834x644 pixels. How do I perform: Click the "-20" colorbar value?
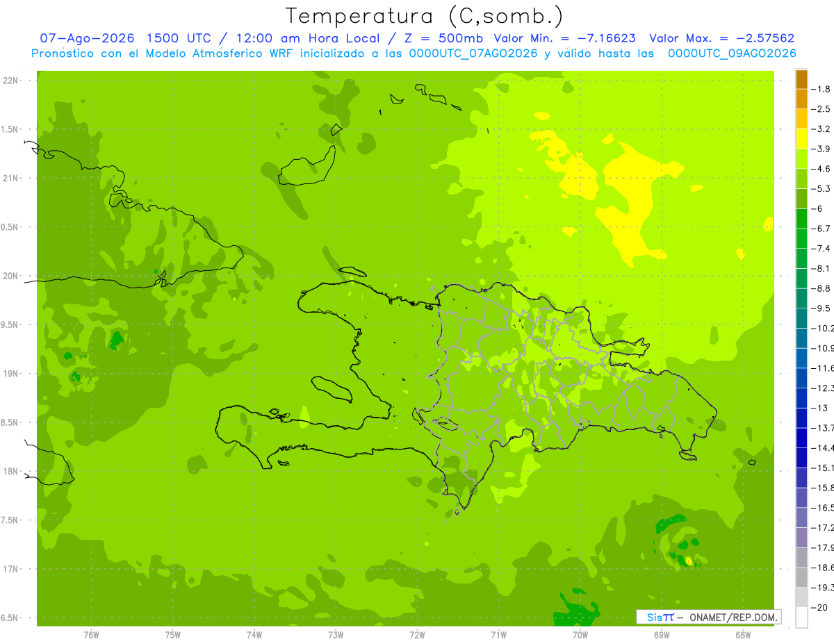click(820, 606)
